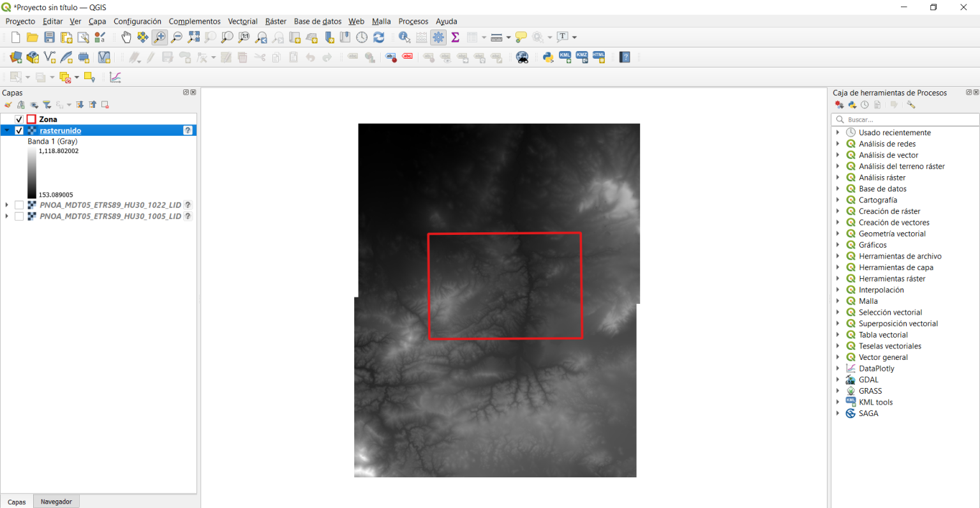Collapse the rasterunido layer legend
Screen dimensions: 980x508
6,130
